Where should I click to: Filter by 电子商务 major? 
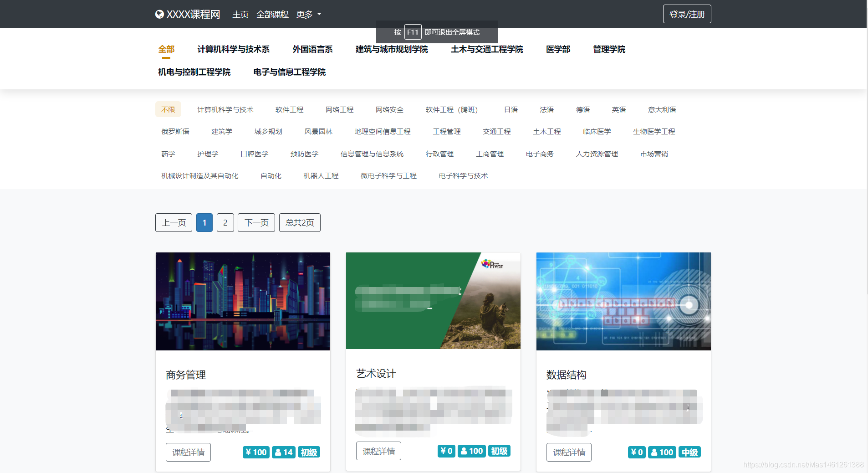pos(540,154)
